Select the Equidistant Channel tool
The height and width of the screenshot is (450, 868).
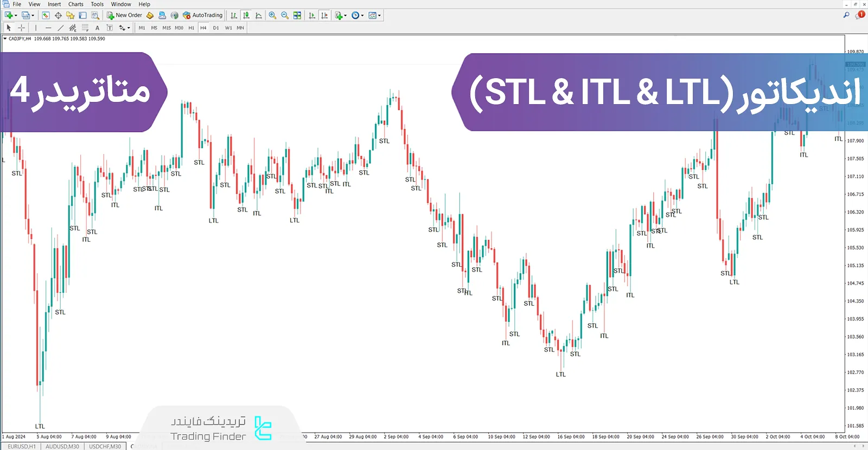pyautogui.click(x=73, y=28)
